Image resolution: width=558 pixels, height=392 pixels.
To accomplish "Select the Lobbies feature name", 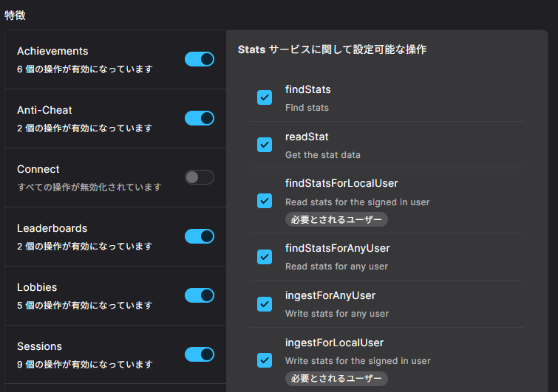I will point(37,287).
